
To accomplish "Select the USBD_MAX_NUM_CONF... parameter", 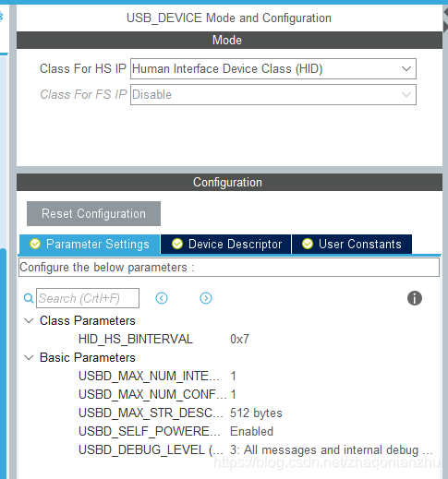I will [x=152, y=395].
